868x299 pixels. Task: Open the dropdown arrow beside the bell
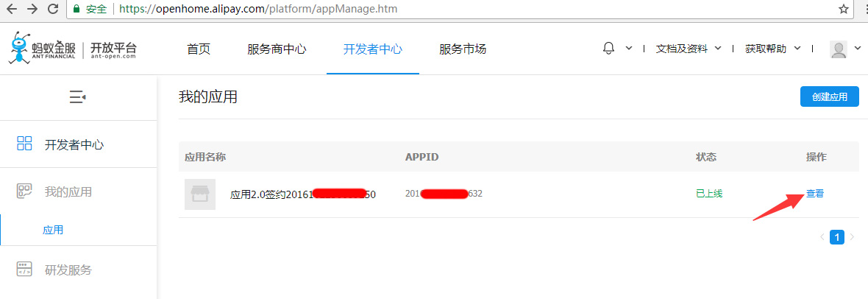(x=629, y=49)
